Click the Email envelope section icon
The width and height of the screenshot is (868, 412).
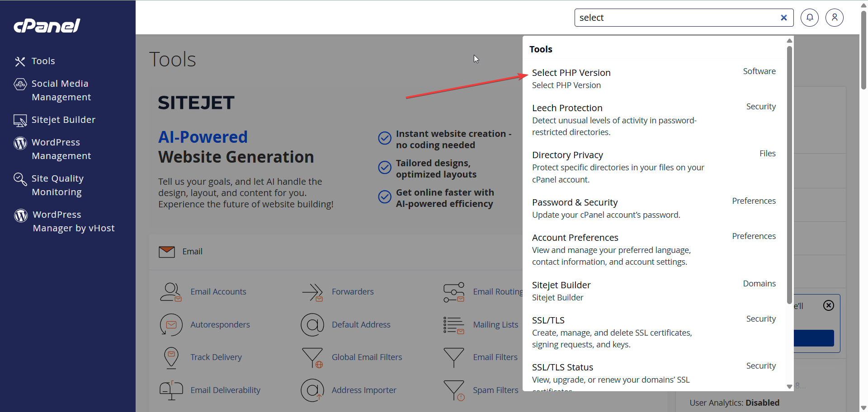coord(167,252)
